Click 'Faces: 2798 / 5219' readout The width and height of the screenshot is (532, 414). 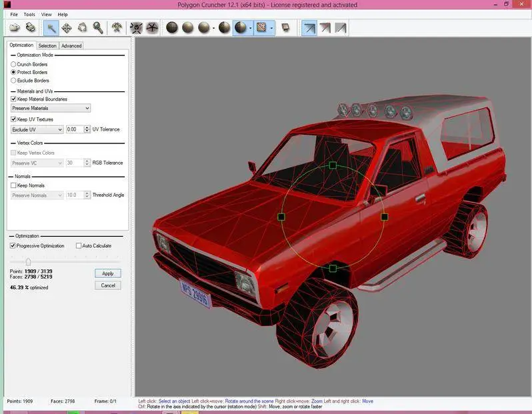pos(31,277)
